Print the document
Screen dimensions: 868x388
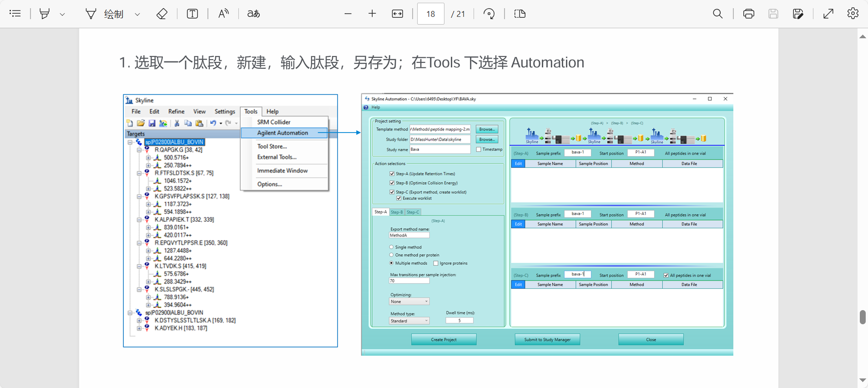coord(748,14)
